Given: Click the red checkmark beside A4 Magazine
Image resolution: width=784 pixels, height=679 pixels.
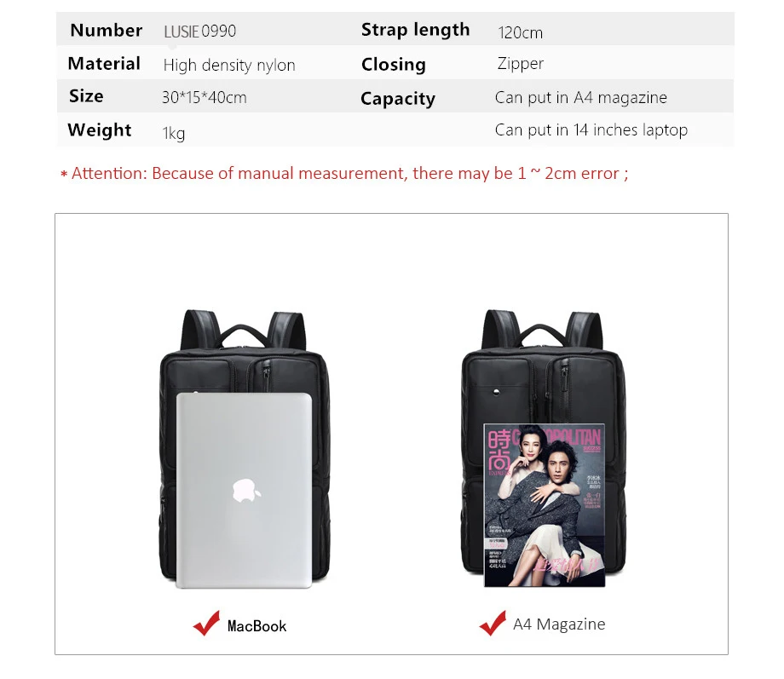Looking at the screenshot, I should [493, 623].
